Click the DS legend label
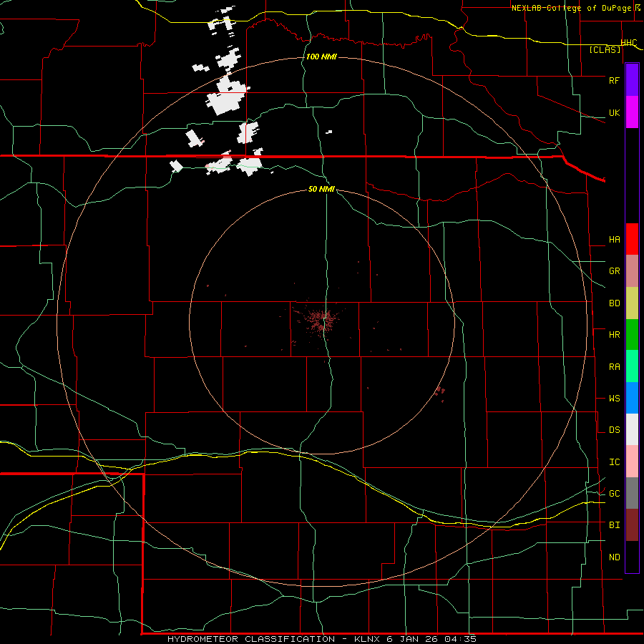Screen dimensions: 644x644 pyautogui.click(x=614, y=430)
